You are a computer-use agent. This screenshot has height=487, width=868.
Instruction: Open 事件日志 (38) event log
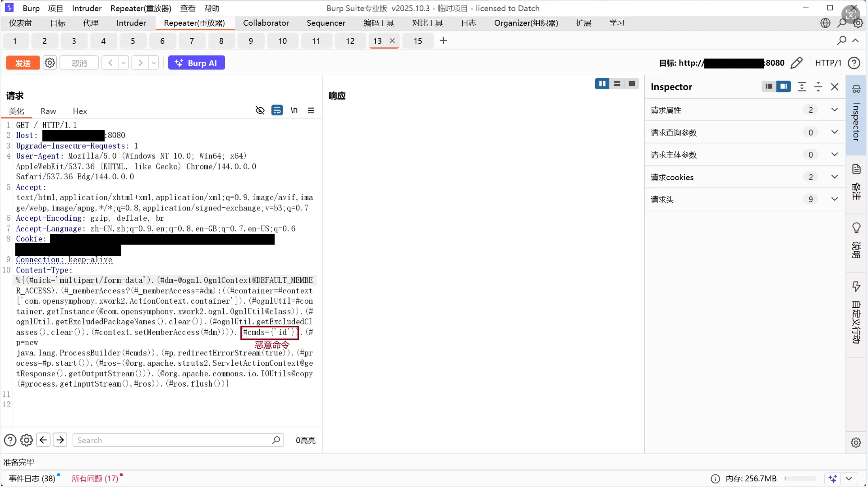32,478
